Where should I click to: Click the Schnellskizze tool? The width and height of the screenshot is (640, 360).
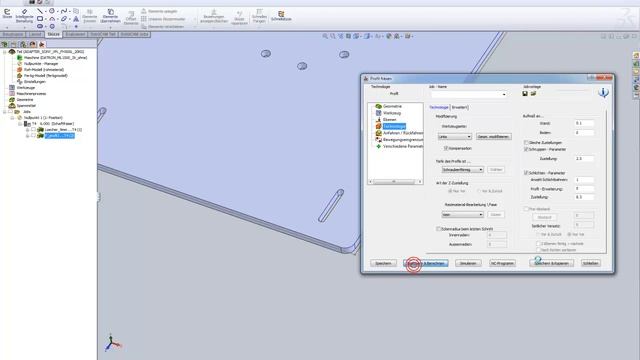(281, 16)
